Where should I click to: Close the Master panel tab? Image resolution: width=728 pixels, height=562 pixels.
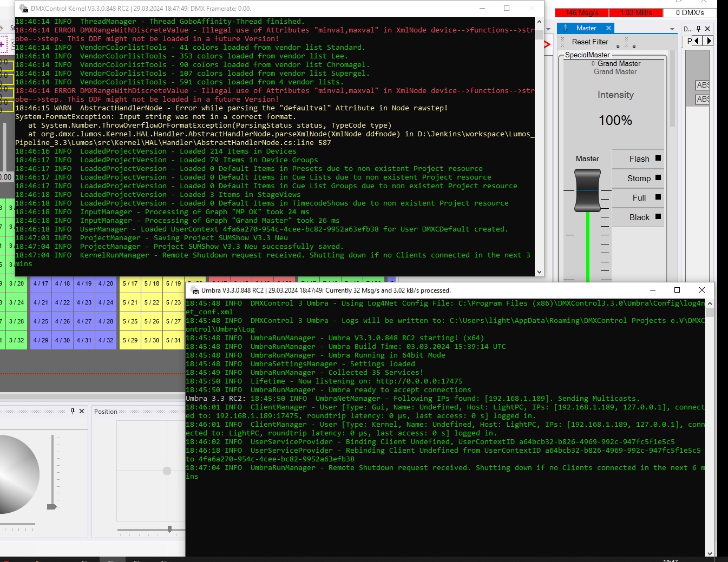pos(608,28)
